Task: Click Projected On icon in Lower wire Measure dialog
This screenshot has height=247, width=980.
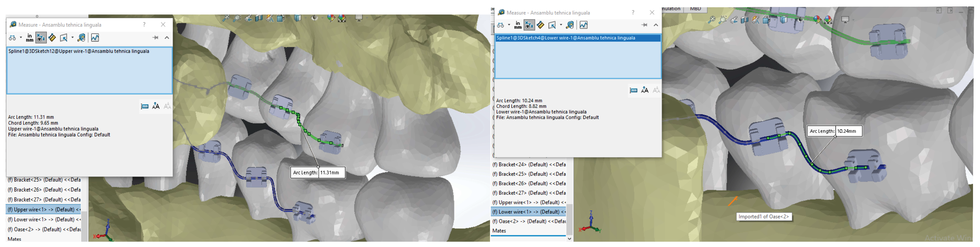Action: click(x=552, y=25)
